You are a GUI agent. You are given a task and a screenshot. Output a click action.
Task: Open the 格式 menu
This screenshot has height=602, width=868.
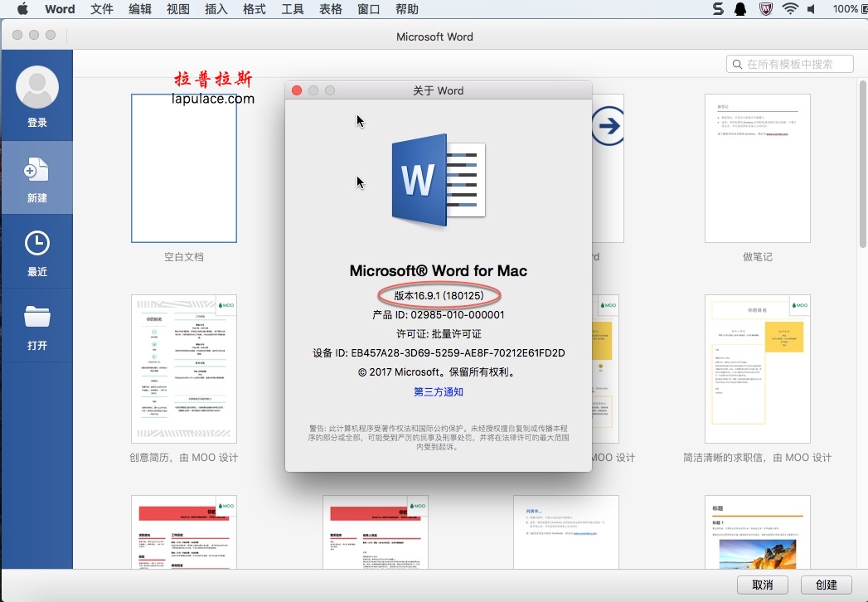tap(254, 9)
